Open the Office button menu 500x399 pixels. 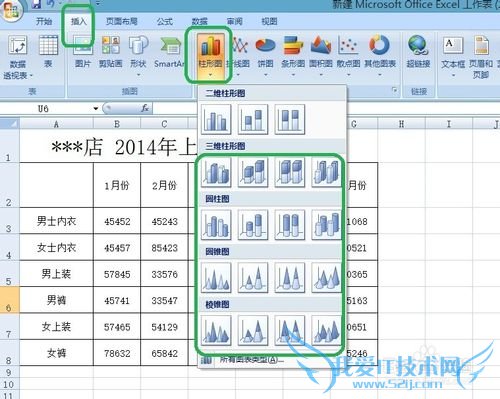click(11, 10)
